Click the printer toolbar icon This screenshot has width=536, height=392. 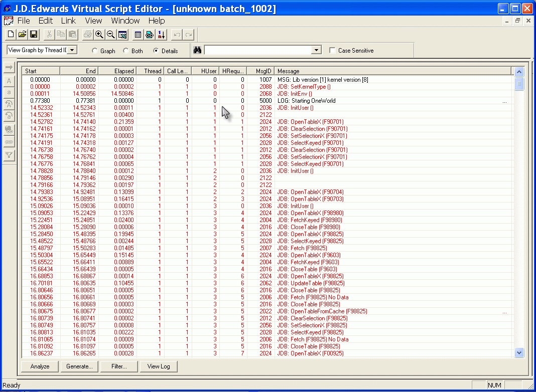pos(88,34)
